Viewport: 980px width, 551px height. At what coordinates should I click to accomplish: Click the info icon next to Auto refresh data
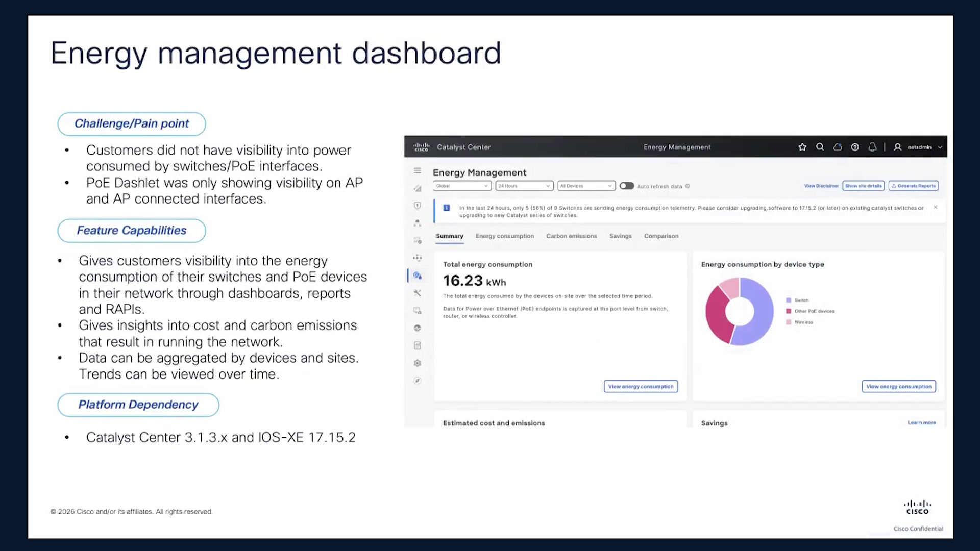(x=688, y=186)
